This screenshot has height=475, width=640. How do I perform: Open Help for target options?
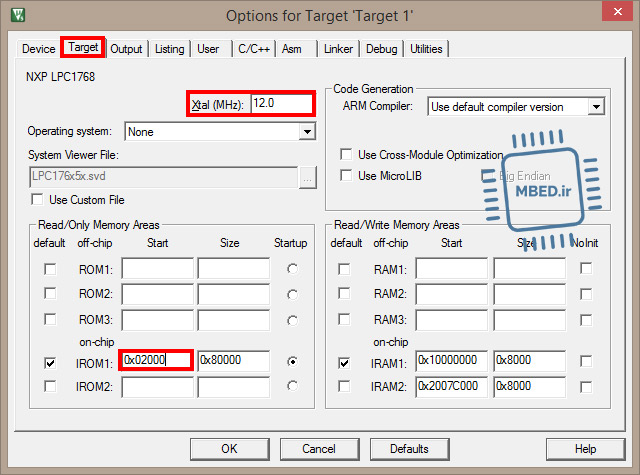coord(586,449)
